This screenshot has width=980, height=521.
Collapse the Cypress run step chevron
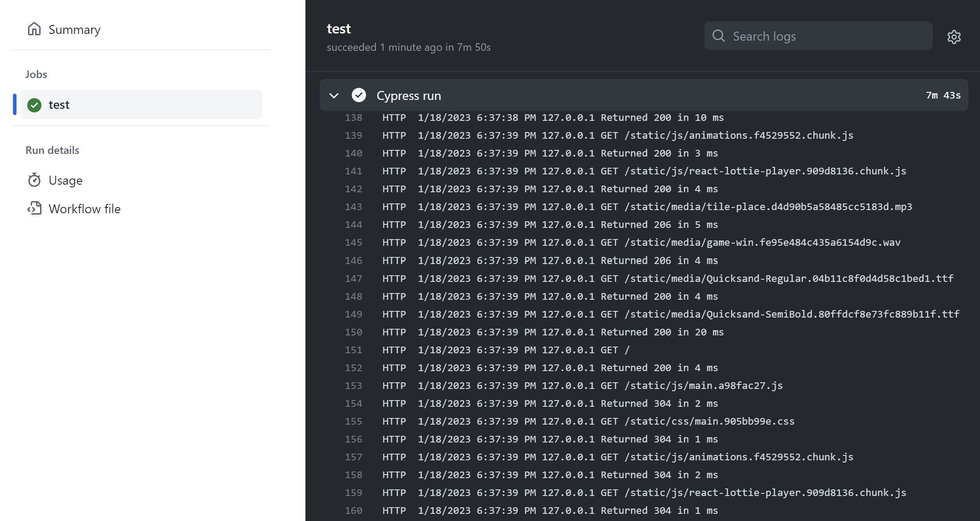click(334, 95)
